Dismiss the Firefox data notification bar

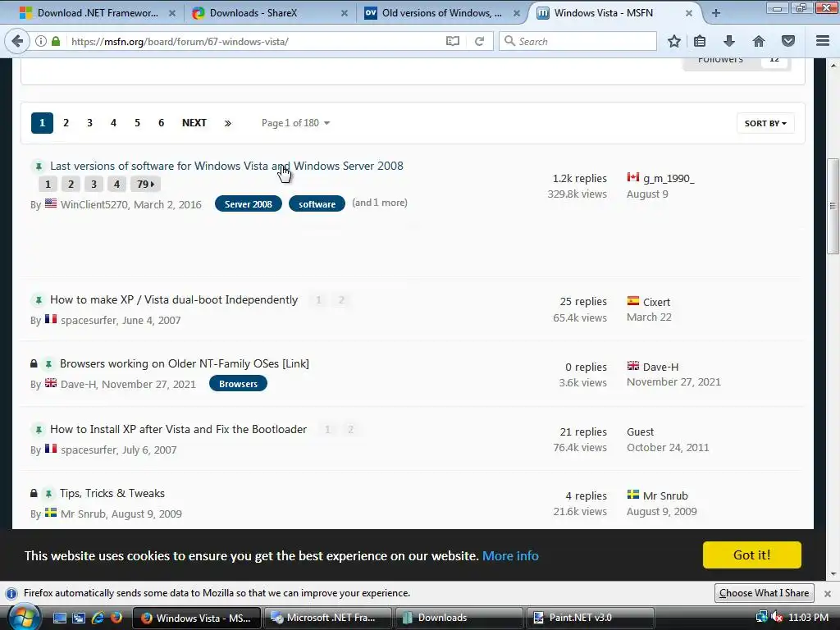coord(827,594)
